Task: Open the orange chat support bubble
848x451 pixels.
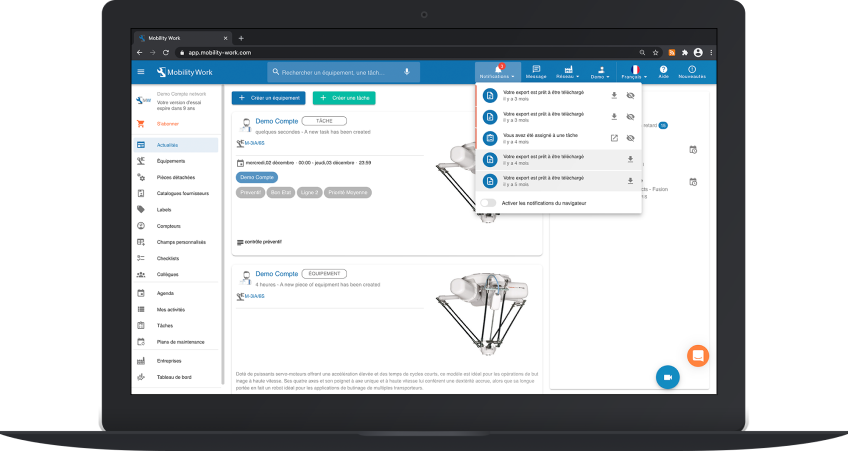Action: click(x=698, y=356)
